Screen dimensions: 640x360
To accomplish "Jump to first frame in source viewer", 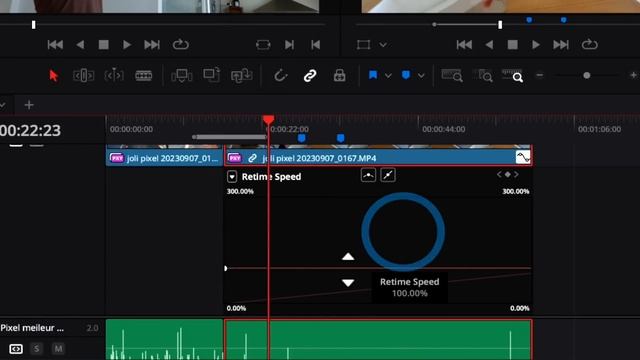I will pyautogui.click(x=55, y=44).
